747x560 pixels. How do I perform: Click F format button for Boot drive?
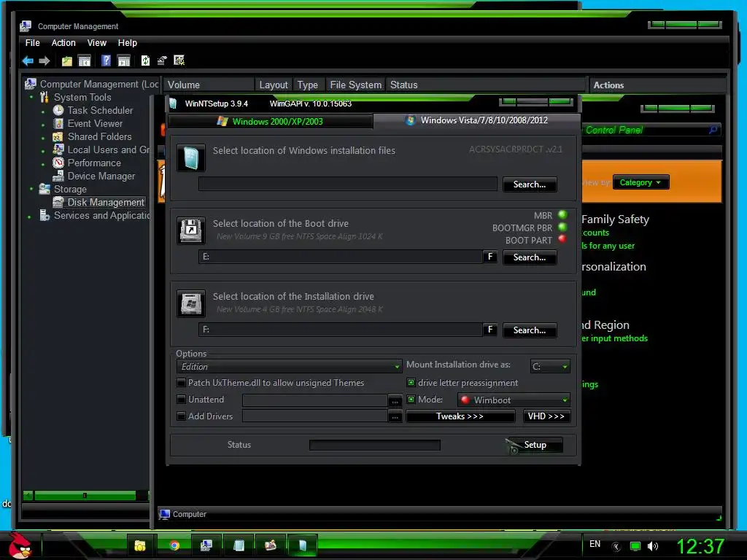point(489,257)
